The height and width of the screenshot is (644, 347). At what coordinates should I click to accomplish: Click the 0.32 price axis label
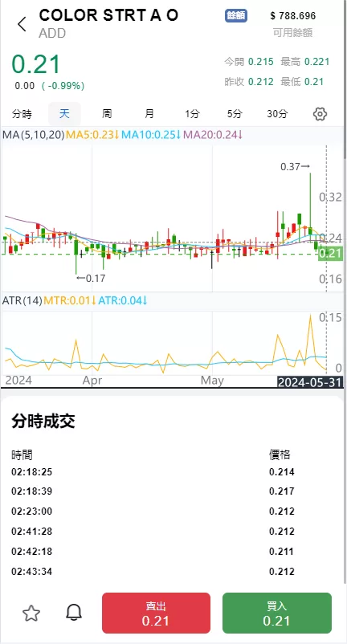tap(331, 198)
